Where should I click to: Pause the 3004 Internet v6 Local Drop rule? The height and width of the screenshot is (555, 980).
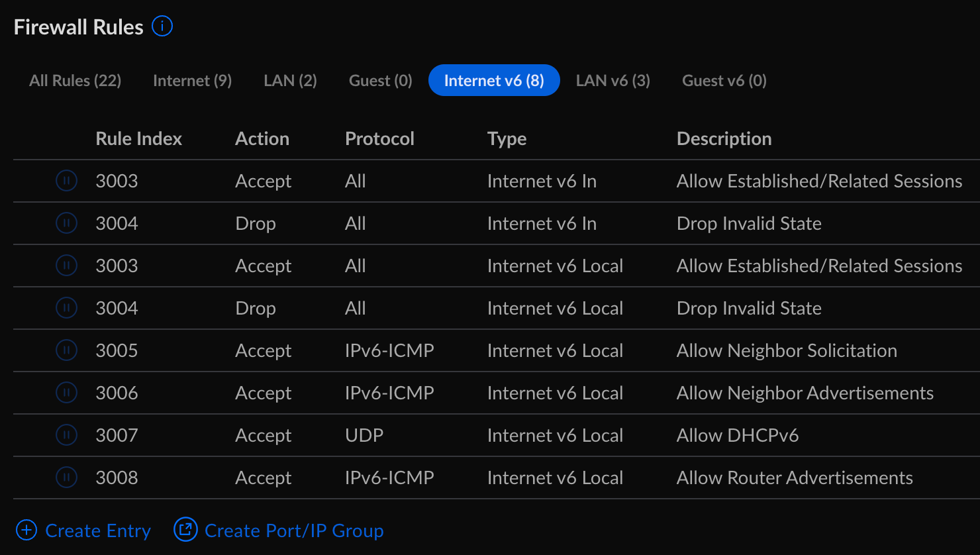coord(66,307)
